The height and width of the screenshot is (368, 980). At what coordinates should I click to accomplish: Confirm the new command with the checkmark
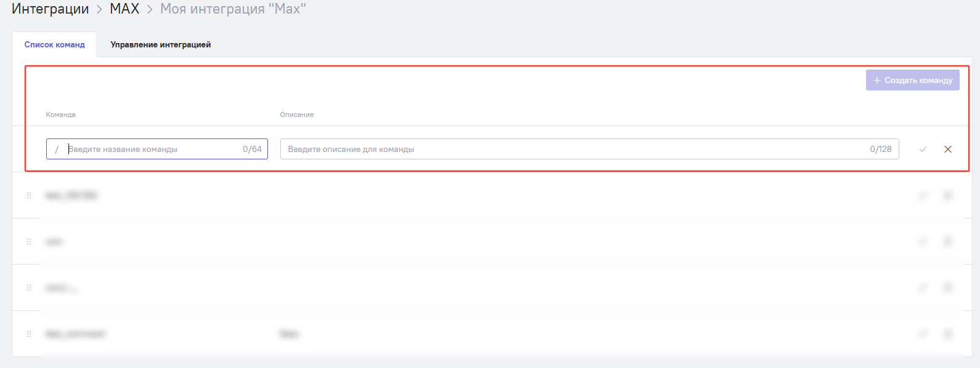[x=923, y=150]
